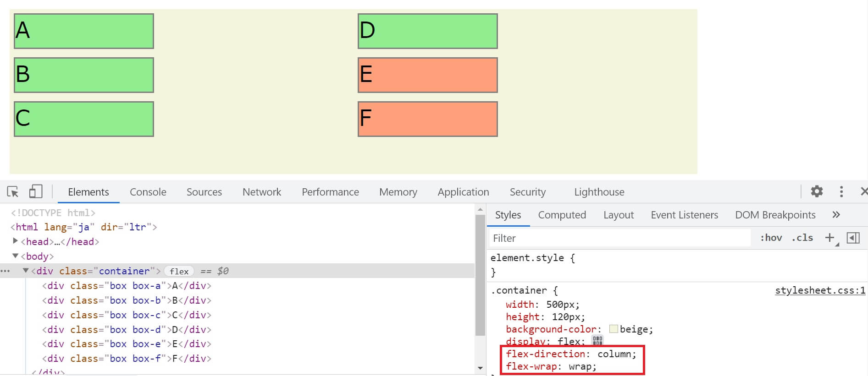Viewport: 868px width, 376px height.
Task: Switch to the Console tab
Action: [x=148, y=192]
